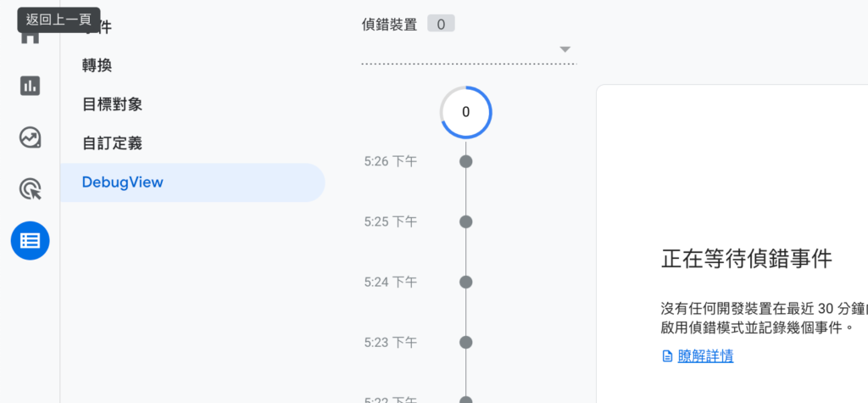Click the circular event counter showing 0
868x403 pixels.
point(465,112)
